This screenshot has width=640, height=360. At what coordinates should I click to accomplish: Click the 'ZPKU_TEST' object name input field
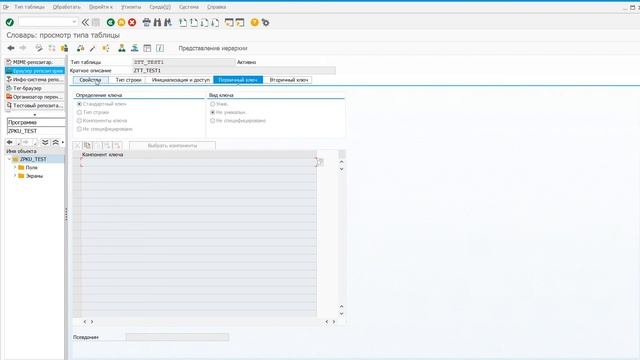click(36, 131)
